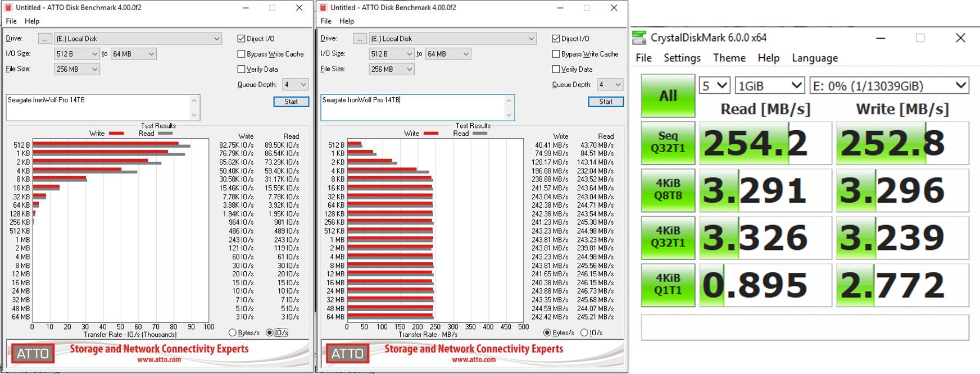This screenshot has width=980, height=374.
Task: Open the CrystalDiskMark Language menu
Action: pyautogui.click(x=815, y=58)
